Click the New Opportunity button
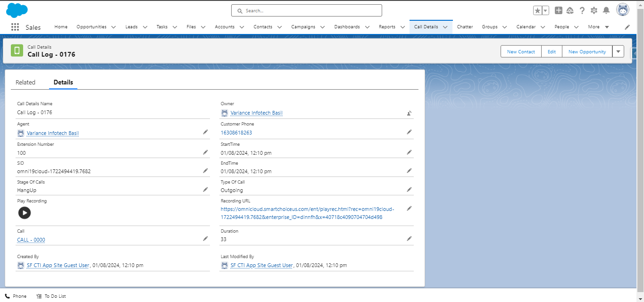 pyautogui.click(x=587, y=51)
